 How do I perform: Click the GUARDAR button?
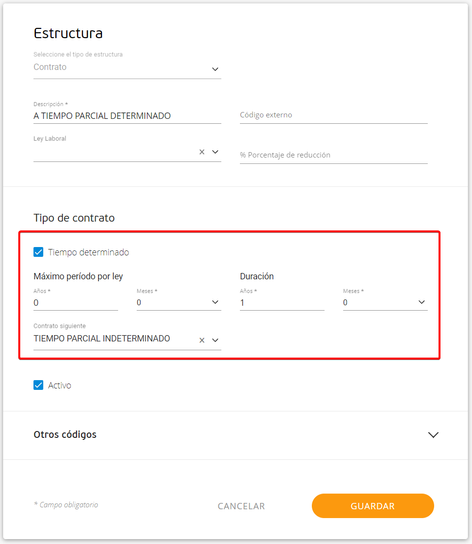tap(373, 506)
